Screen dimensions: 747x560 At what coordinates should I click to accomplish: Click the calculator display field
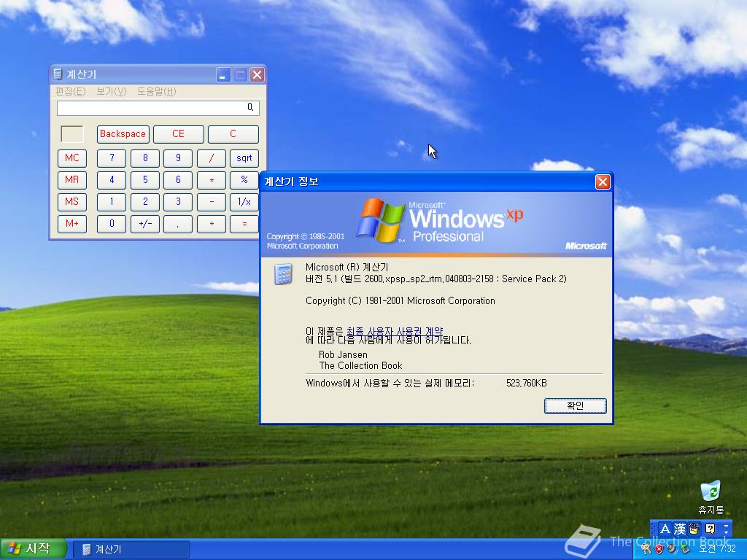point(158,108)
